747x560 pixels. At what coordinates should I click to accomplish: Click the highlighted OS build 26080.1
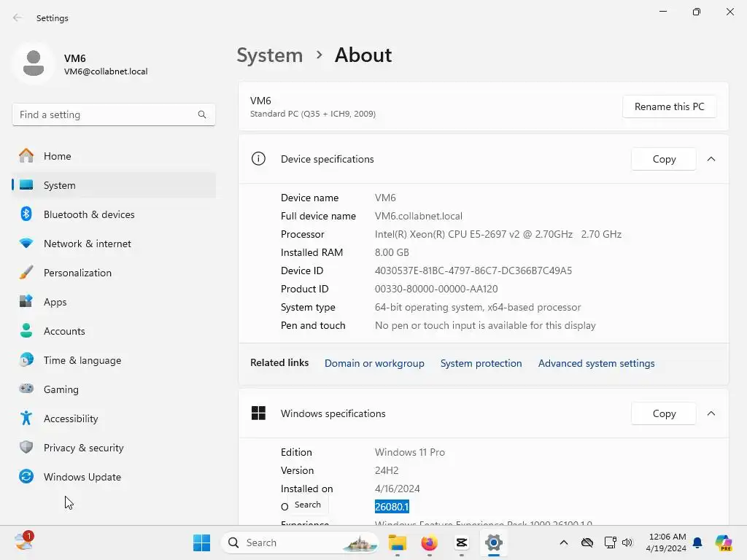[x=392, y=507]
